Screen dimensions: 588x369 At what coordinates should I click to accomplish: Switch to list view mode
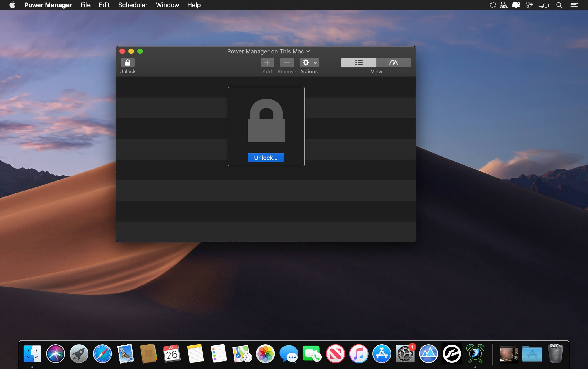click(358, 62)
